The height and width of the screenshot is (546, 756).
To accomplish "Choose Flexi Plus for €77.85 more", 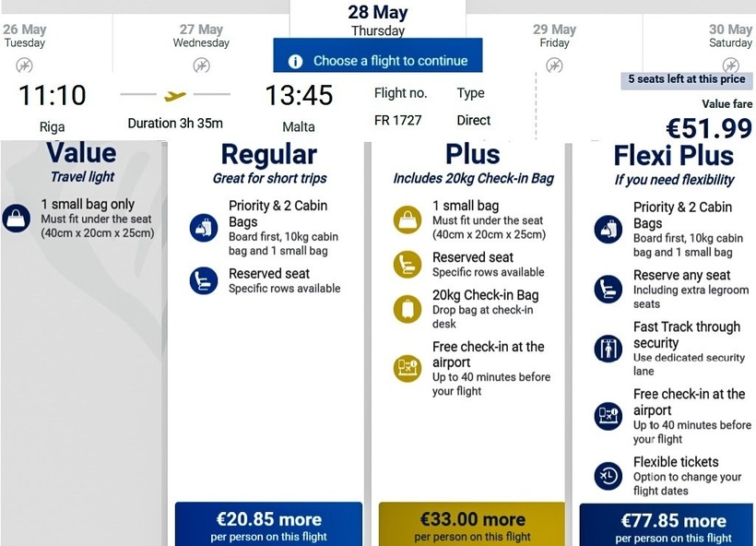I will 673,524.
